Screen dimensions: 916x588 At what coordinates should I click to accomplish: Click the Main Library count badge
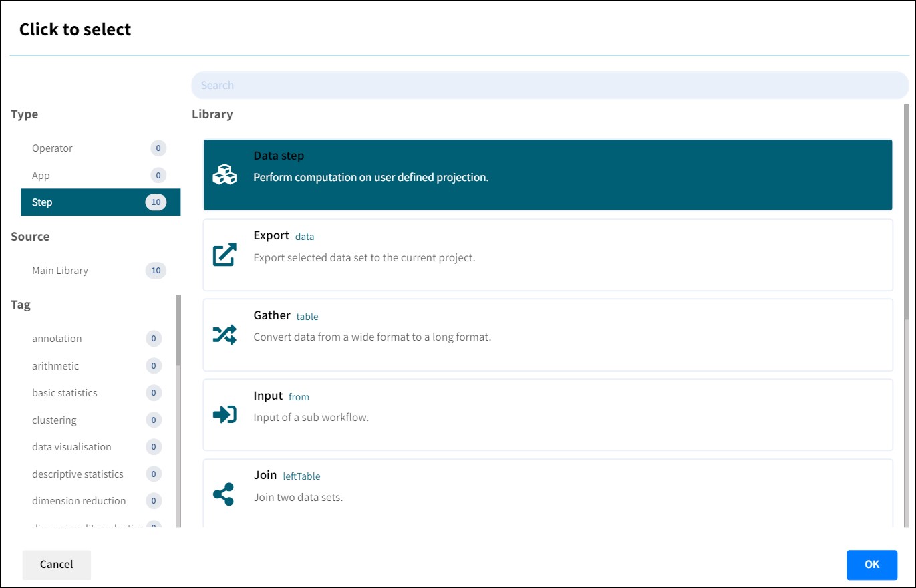[156, 271]
